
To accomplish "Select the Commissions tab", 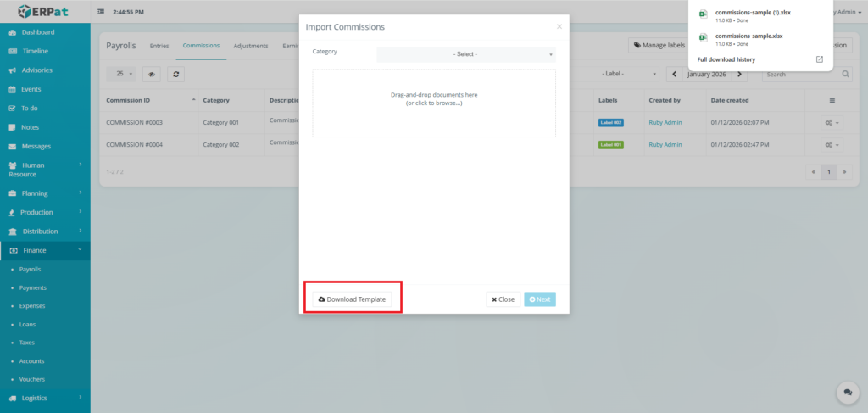I will (x=201, y=46).
